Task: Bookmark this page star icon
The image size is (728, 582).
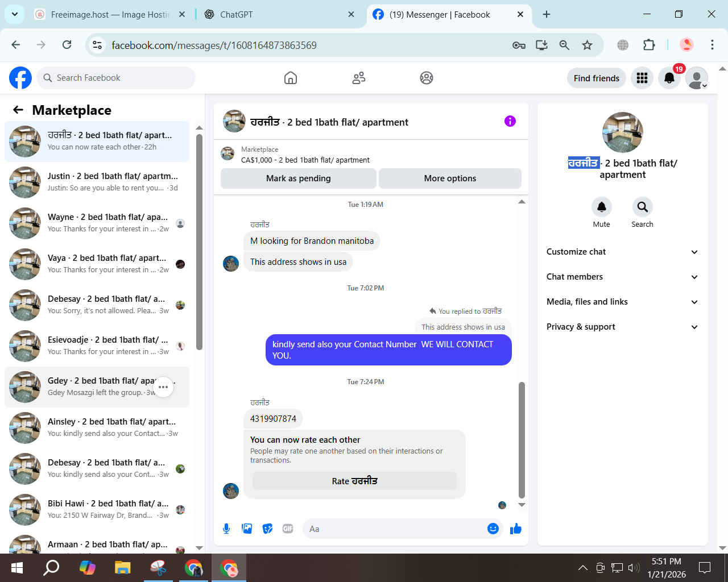Action: tap(588, 45)
